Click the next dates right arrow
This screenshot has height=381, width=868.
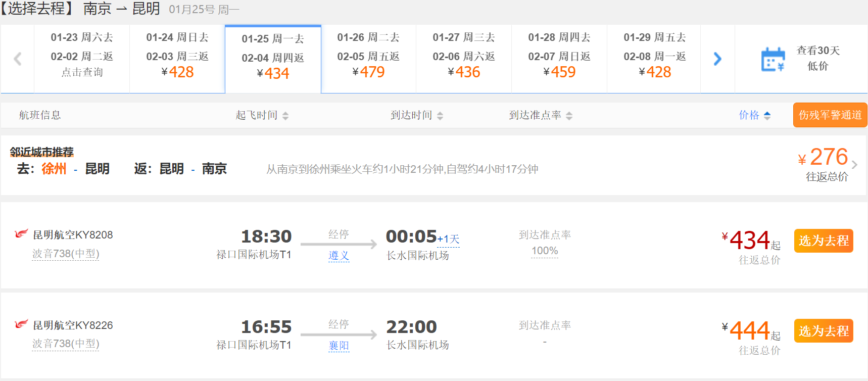(717, 59)
